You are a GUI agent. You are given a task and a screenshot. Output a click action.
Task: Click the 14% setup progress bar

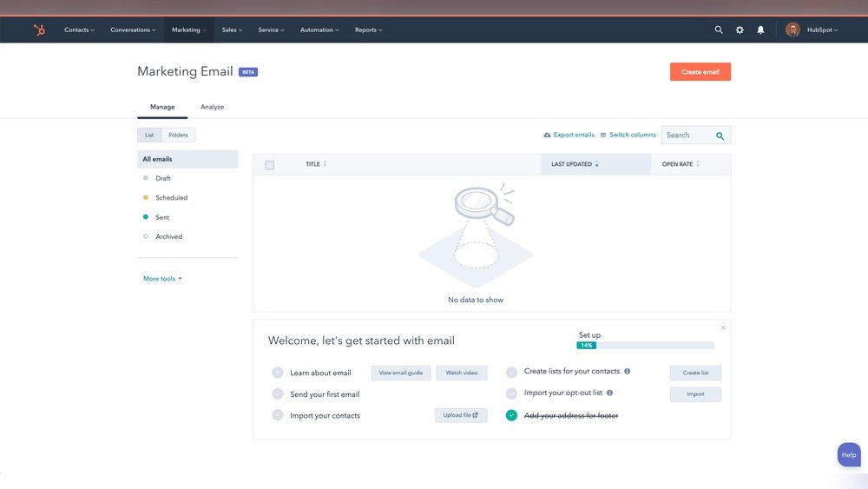click(x=646, y=345)
